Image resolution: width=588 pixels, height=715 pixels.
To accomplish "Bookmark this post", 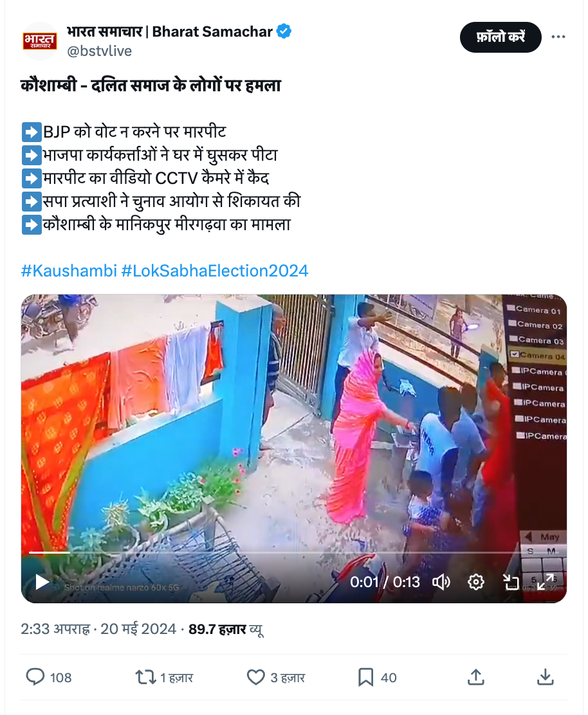I will pos(365,677).
